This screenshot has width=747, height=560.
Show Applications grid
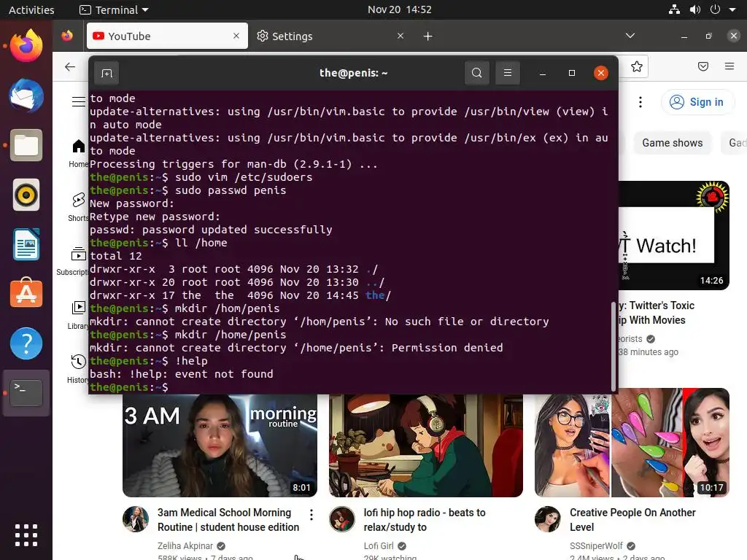point(26,534)
